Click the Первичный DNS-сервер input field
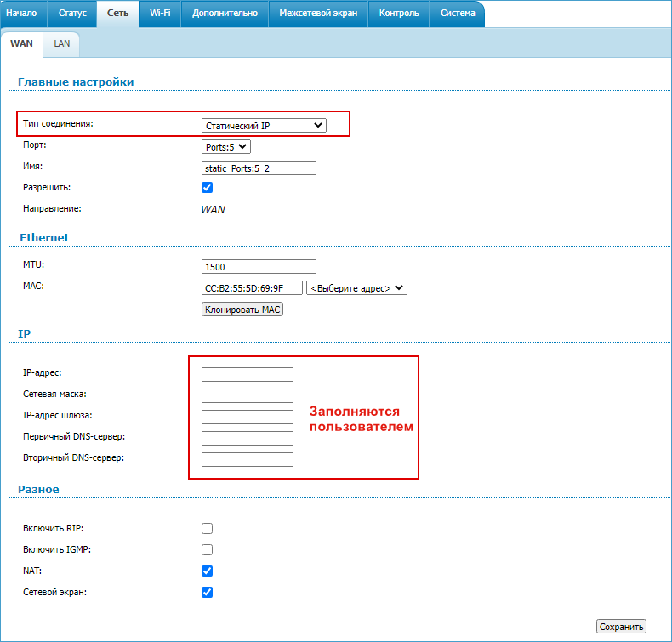The width and height of the screenshot is (672, 642). coord(248,438)
